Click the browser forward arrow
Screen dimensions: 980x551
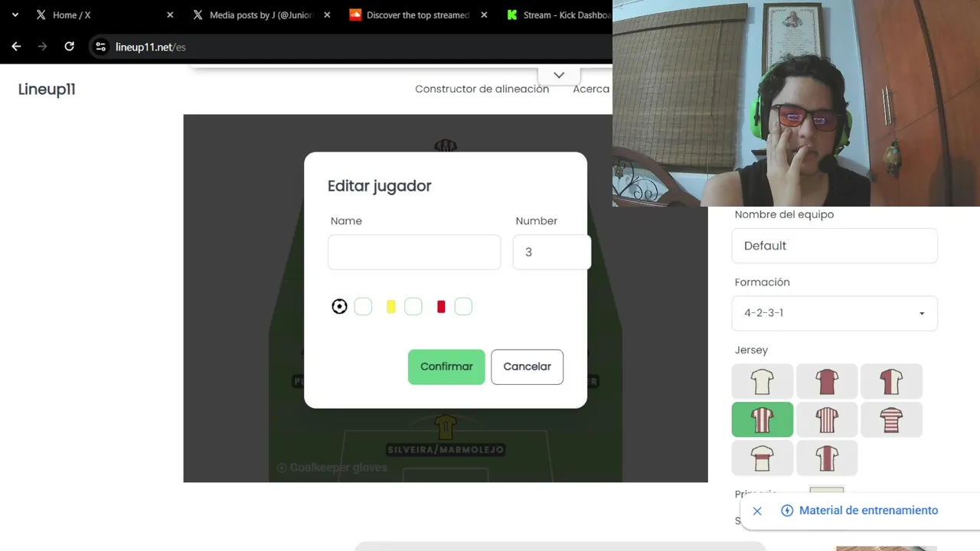43,47
